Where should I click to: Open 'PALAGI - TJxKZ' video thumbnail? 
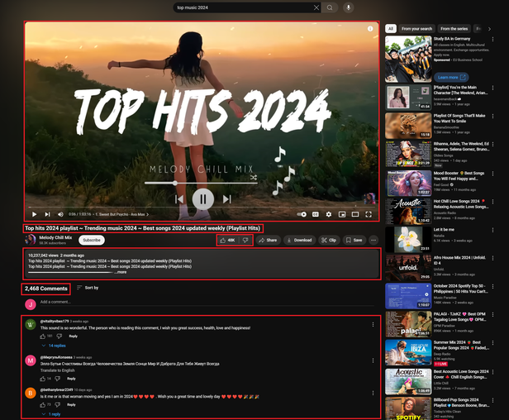tap(408, 324)
